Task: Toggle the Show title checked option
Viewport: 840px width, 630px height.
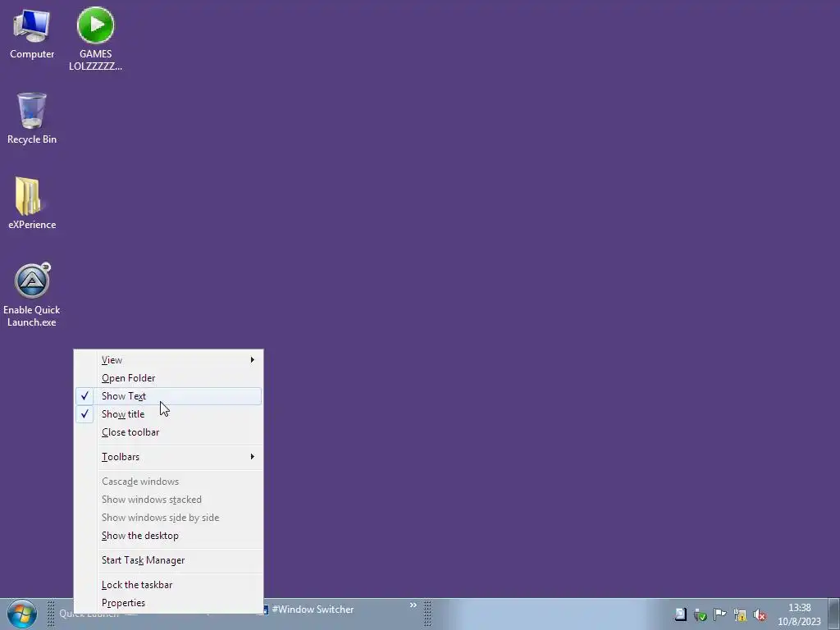Action: coord(168,414)
